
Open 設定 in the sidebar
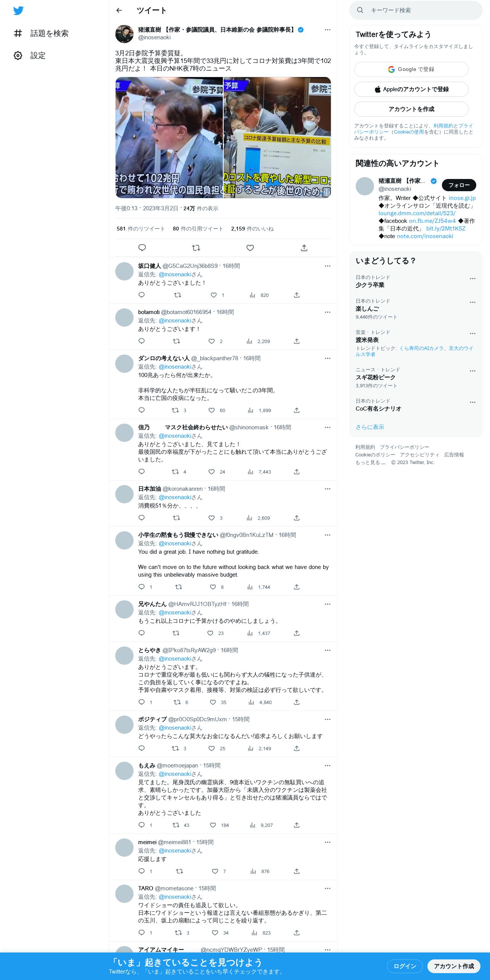(x=30, y=55)
